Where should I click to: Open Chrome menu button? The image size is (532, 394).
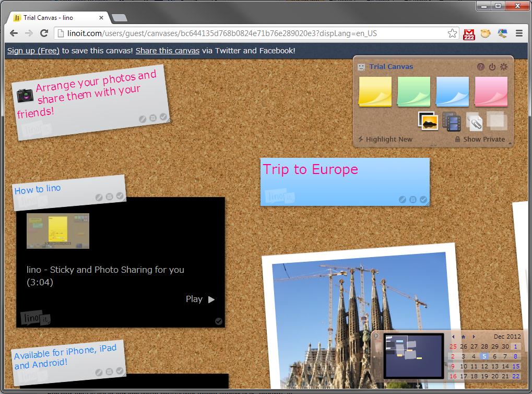coord(519,33)
